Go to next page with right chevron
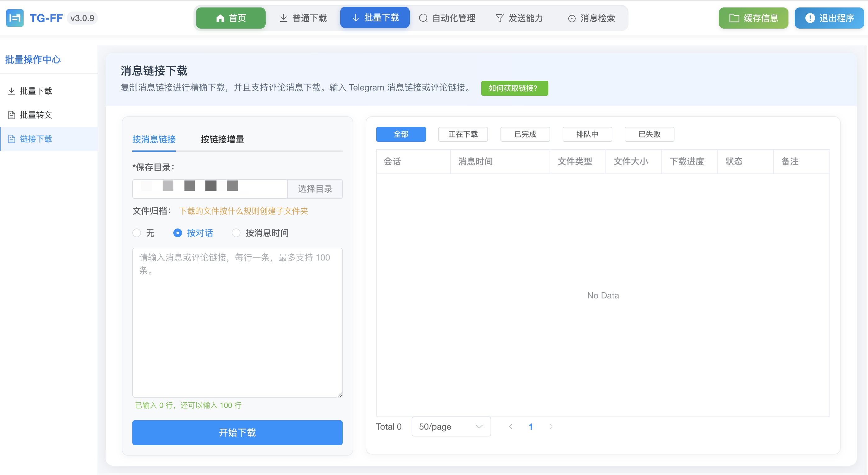Screen dimensions: 868x475 click(550, 427)
